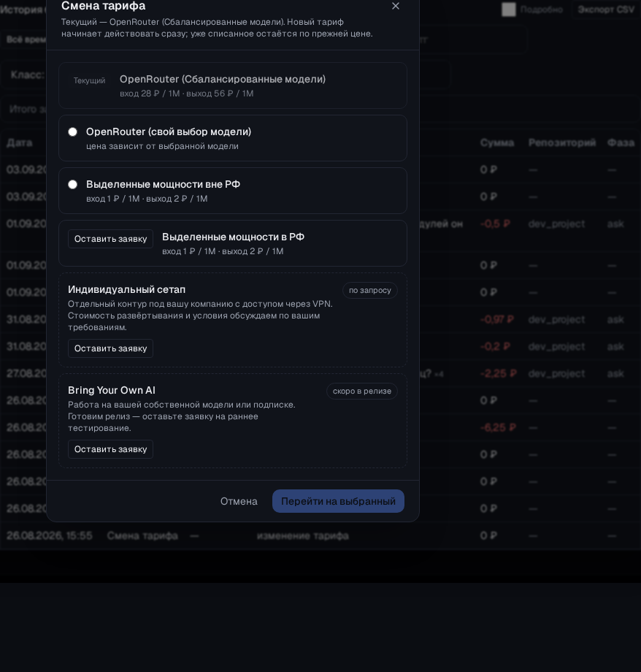Click Перейти на выбранный button

(338, 501)
